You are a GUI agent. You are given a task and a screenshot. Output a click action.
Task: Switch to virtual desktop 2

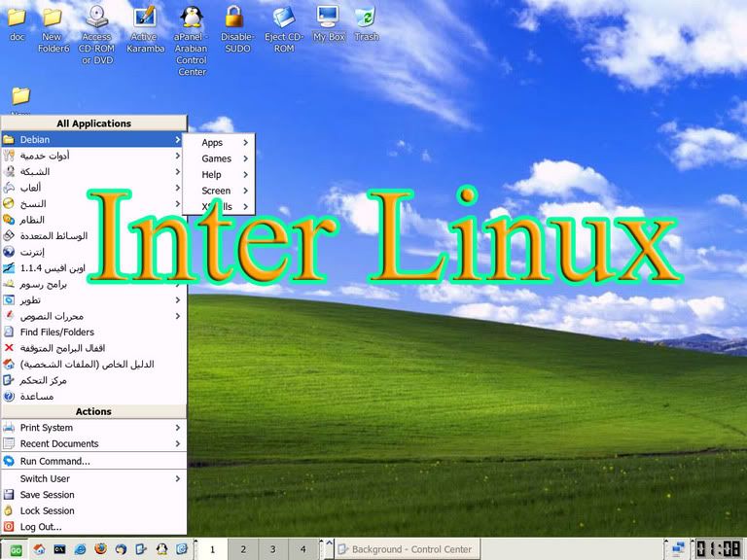[x=242, y=549]
